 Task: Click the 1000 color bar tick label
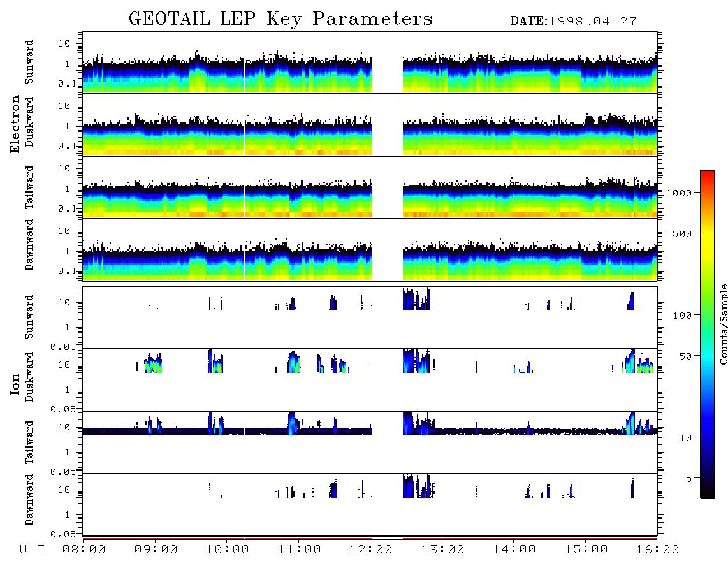tap(679, 193)
